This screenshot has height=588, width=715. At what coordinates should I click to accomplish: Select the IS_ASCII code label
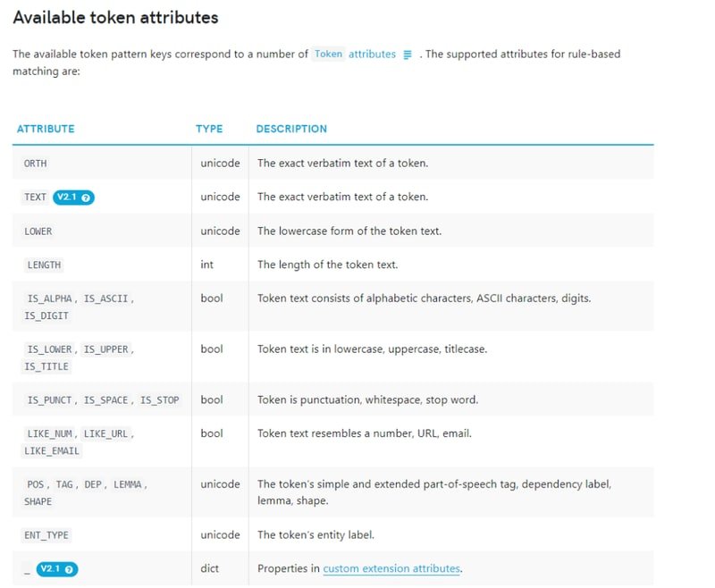(105, 298)
